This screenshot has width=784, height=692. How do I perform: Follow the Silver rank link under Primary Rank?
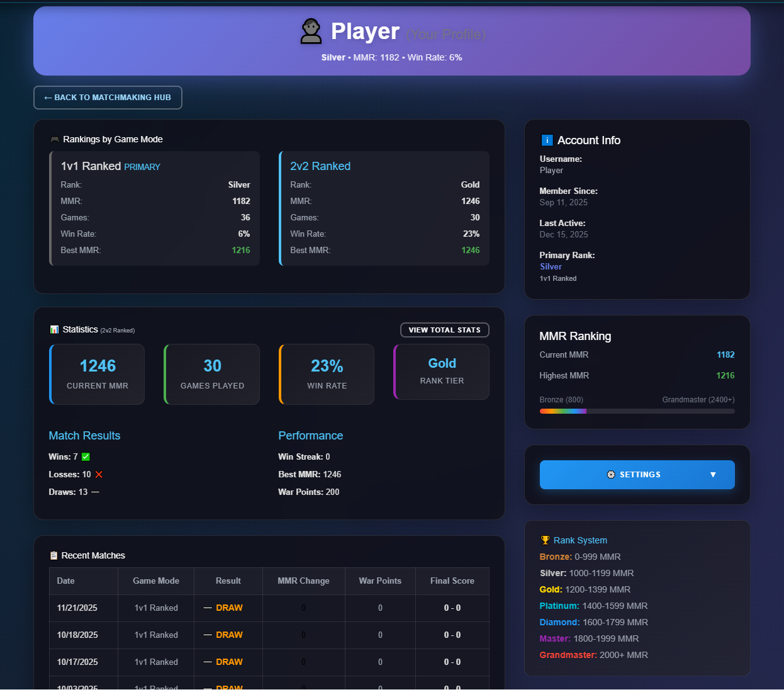[x=551, y=266]
